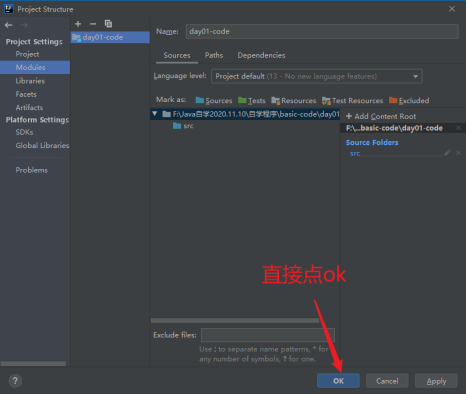
Task: Click the content root folder path row
Action: (245, 114)
